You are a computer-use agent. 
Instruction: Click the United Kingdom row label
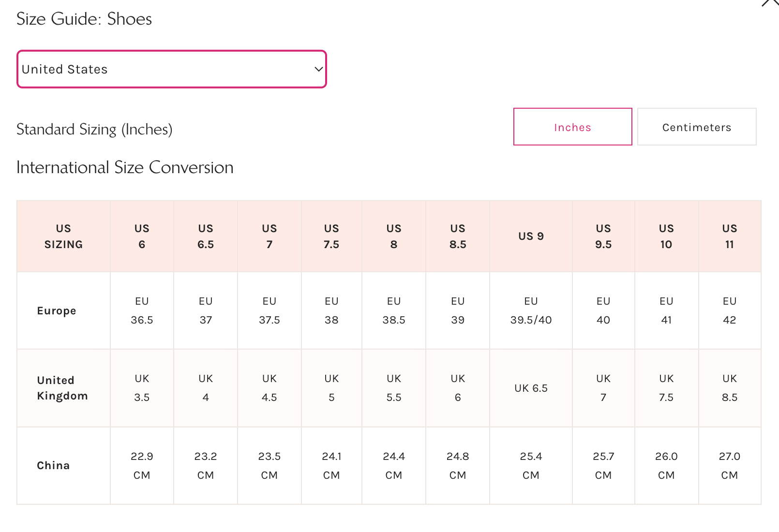62,388
